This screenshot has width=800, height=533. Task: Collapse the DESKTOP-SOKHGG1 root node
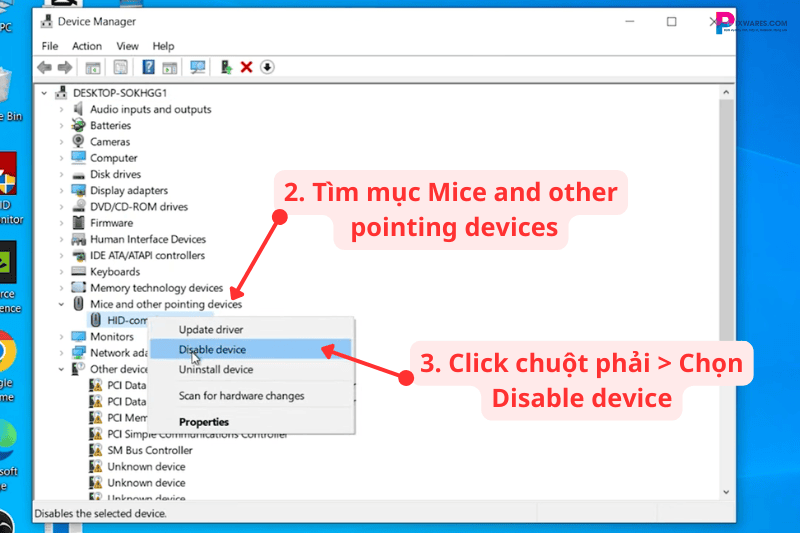click(x=47, y=93)
